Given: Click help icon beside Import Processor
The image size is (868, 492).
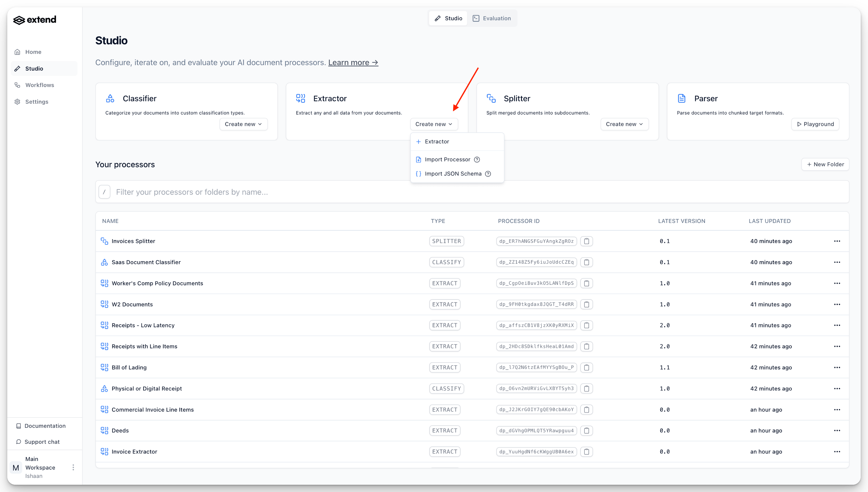Looking at the screenshot, I should [477, 160].
